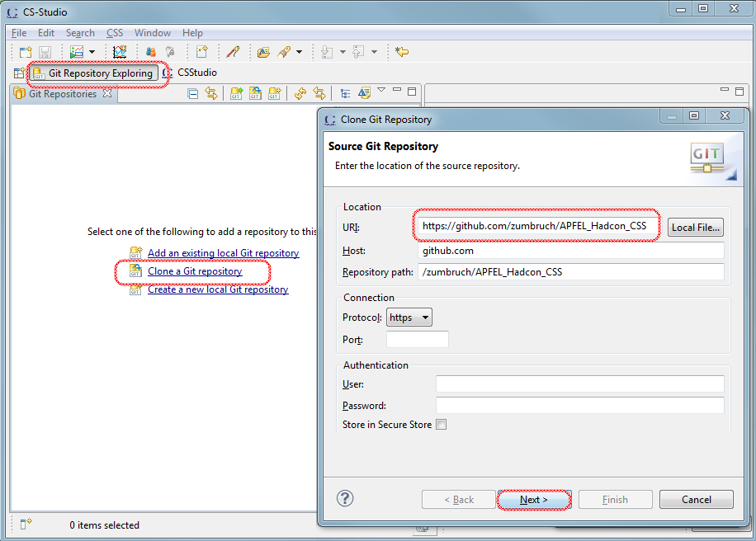Click the help question mark icon
Viewport: 756px width, 541px height.
(x=345, y=499)
